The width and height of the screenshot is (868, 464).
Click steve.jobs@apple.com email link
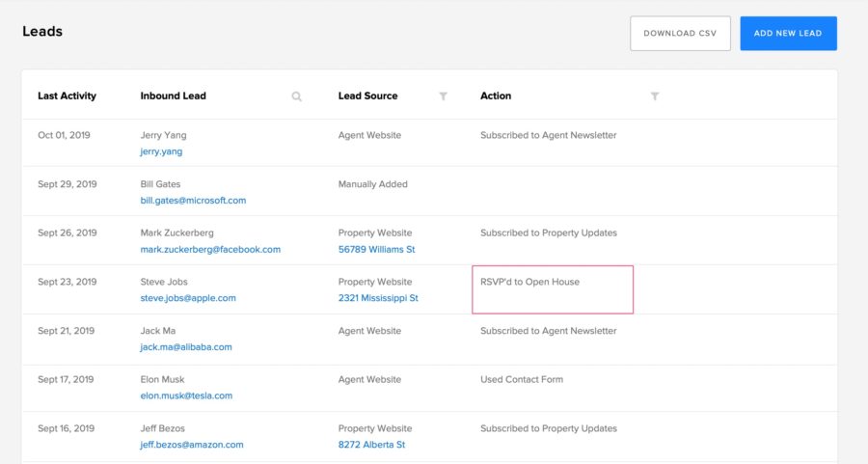(x=188, y=298)
